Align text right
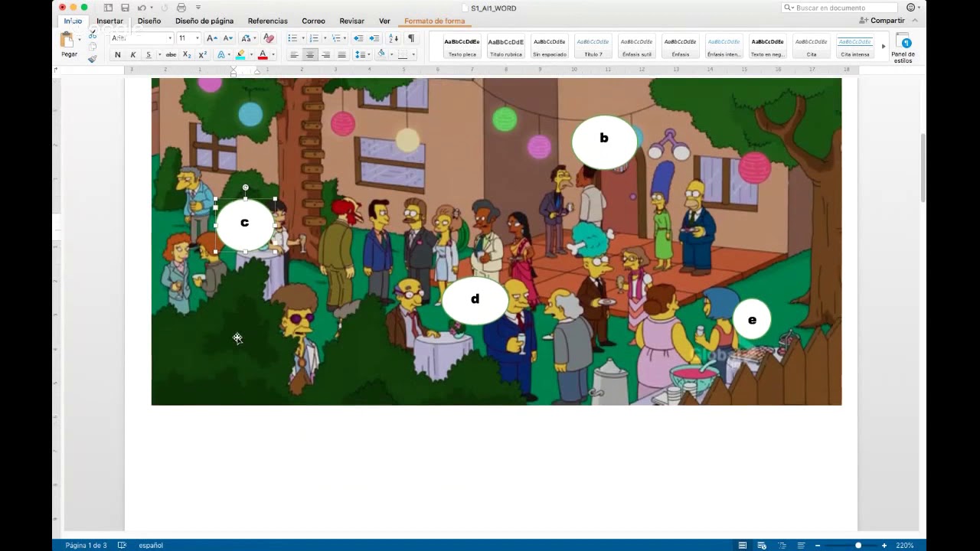 point(326,55)
